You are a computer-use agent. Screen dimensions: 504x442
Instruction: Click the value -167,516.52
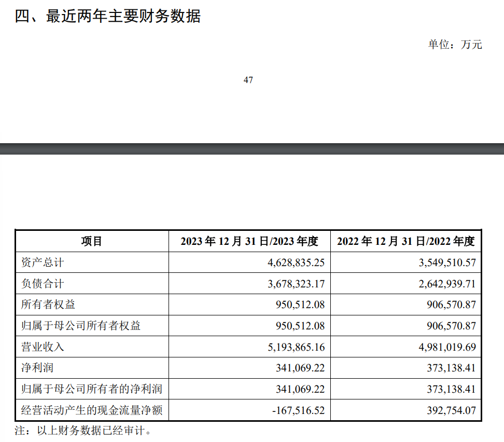coord(298,410)
